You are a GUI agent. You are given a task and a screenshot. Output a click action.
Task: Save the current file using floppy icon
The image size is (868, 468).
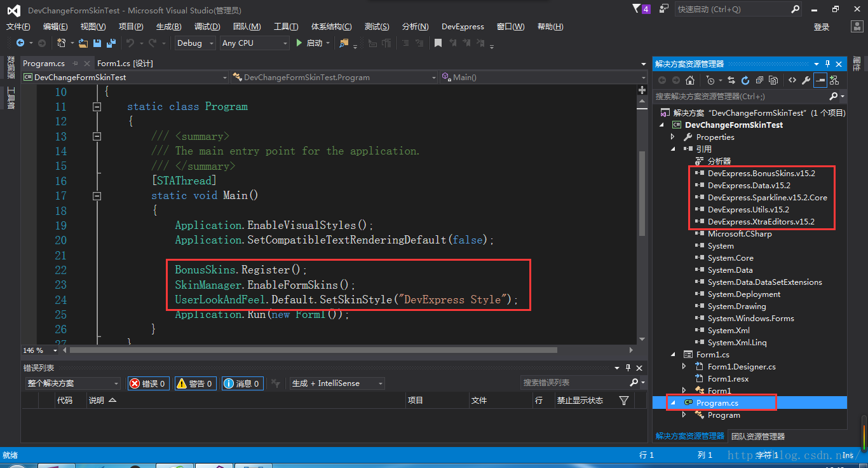97,43
